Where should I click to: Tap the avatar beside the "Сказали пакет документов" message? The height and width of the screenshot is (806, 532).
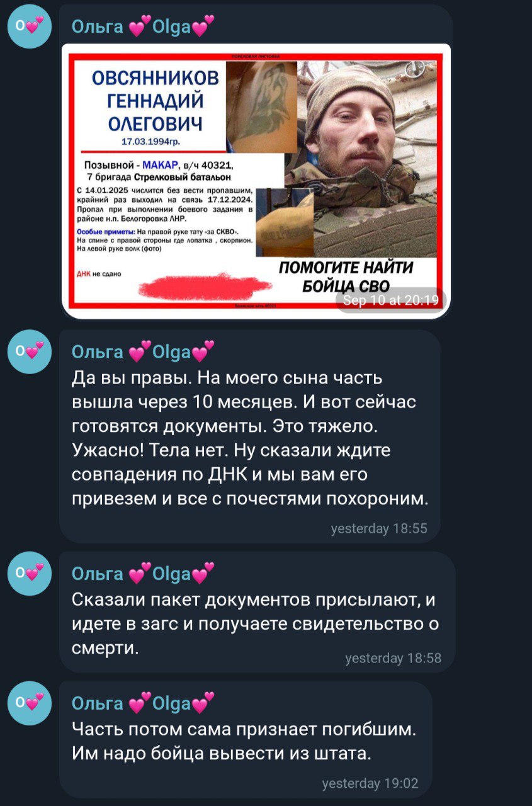click(30, 573)
